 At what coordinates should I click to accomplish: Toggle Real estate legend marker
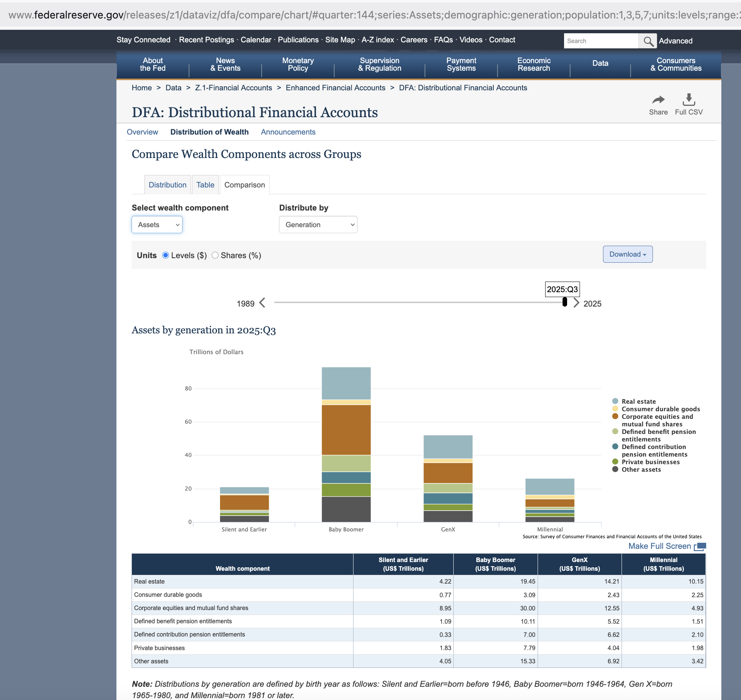(x=615, y=401)
